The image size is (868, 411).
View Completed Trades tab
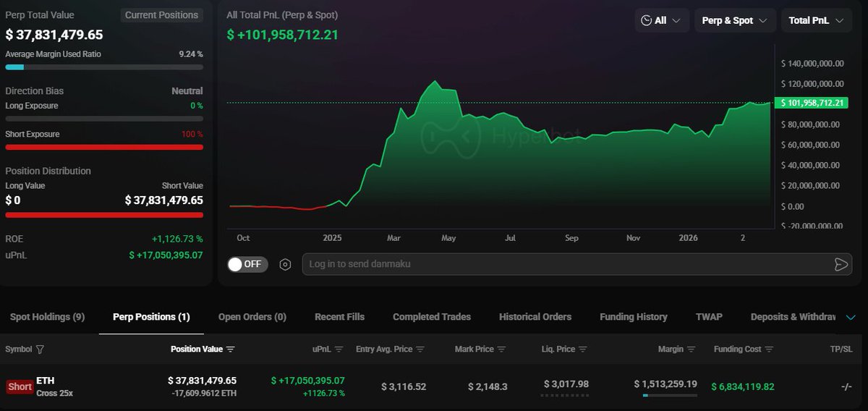pos(432,317)
